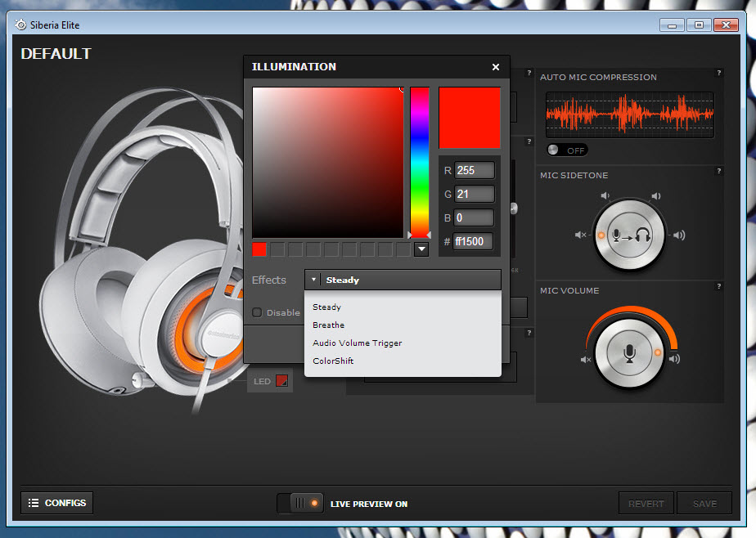Open help for Mic Volume

pyautogui.click(x=719, y=287)
